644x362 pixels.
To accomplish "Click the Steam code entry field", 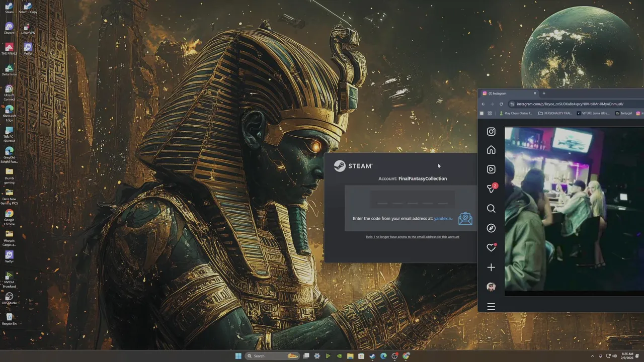I will (x=413, y=199).
